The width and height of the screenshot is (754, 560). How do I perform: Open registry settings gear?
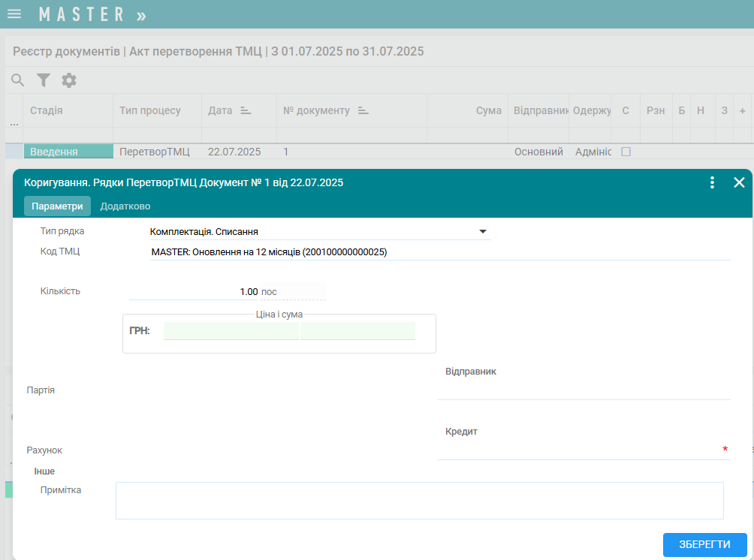click(x=69, y=80)
